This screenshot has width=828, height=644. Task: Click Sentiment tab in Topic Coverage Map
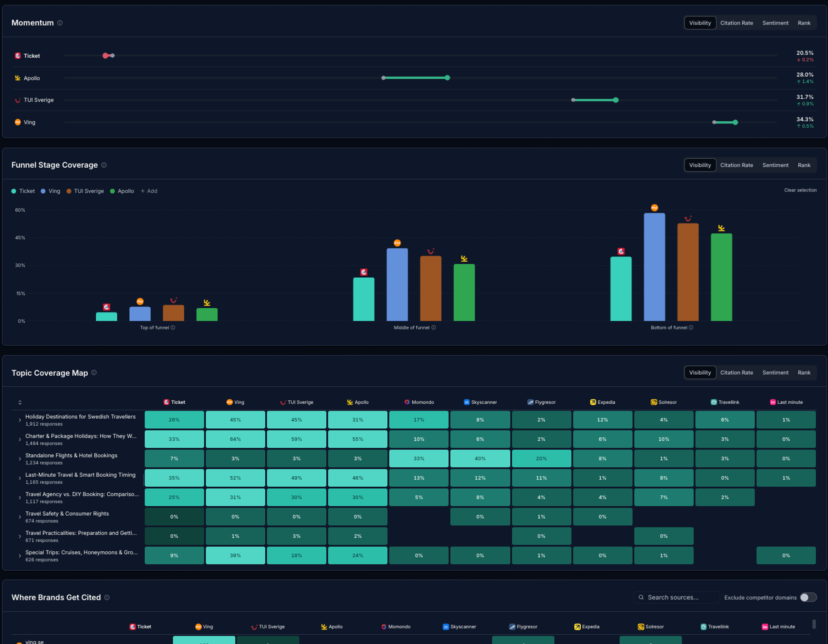(x=775, y=373)
